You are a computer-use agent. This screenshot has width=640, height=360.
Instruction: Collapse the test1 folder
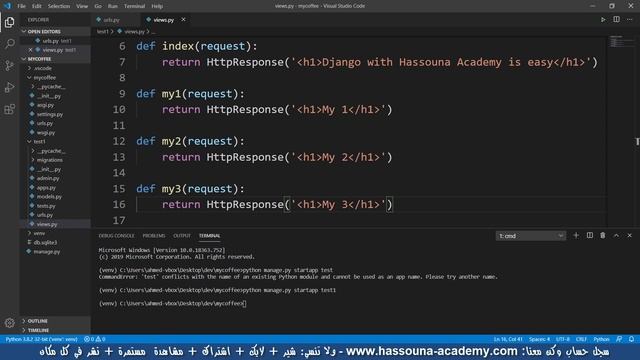click(x=39, y=142)
